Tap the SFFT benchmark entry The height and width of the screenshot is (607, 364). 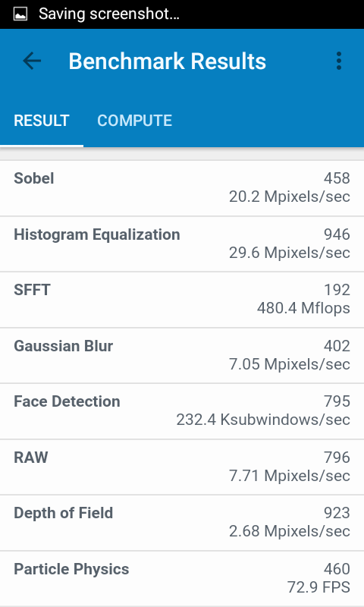(x=182, y=300)
